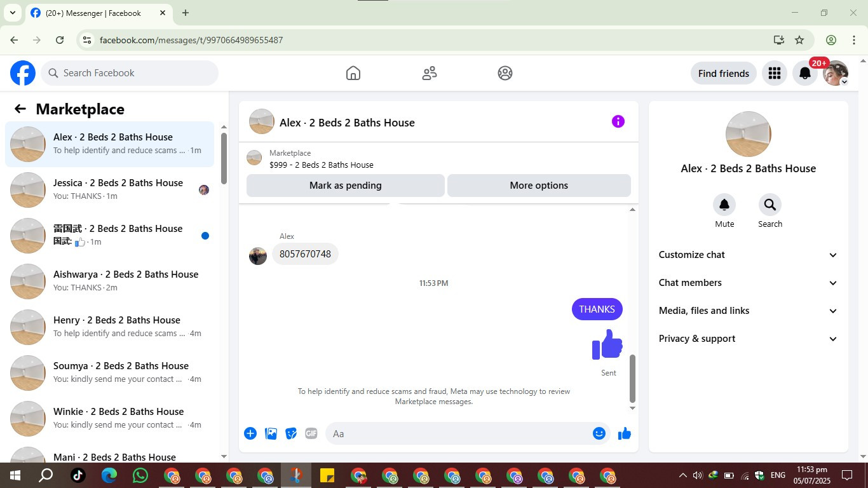Click the 8057670748 message bubble

305,254
